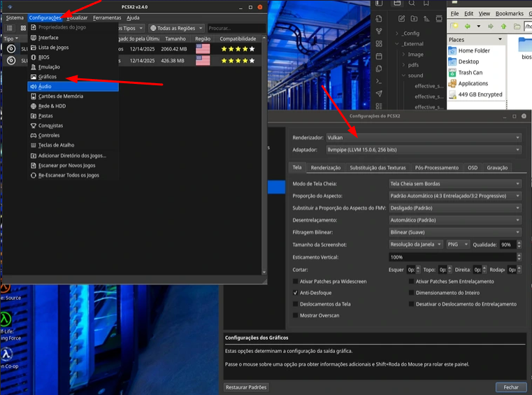Click the Restaurar Padrões button
This screenshot has width=532, height=395.
coord(246,387)
